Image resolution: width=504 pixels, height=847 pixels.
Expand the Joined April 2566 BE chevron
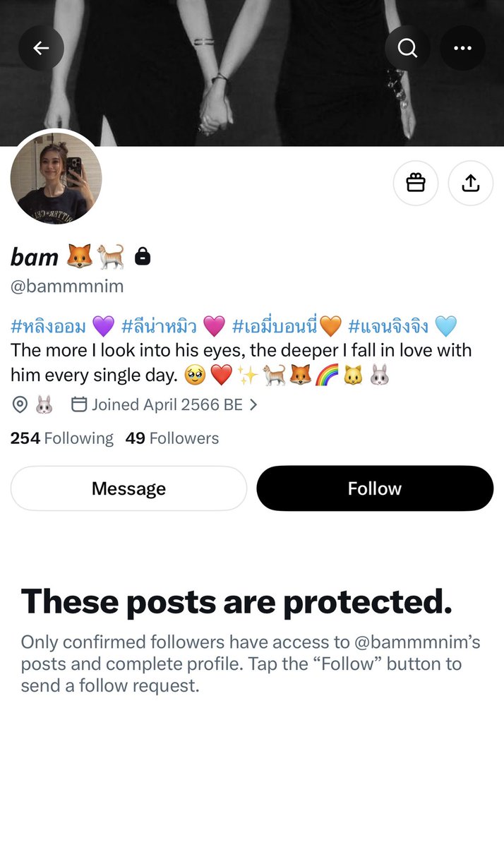point(253,405)
